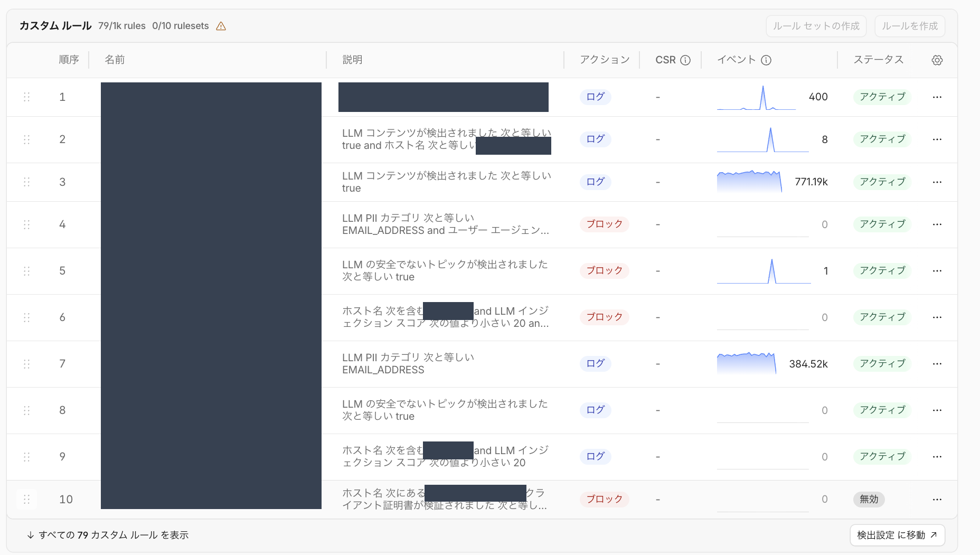Click the 説明 column header

click(x=352, y=60)
